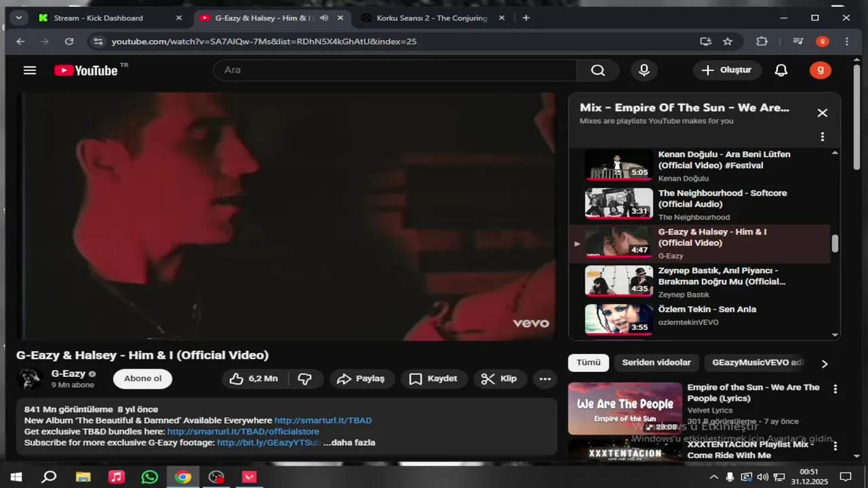Image resolution: width=868 pixels, height=488 pixels.
Task: Click the YouTube search input field
Action: [395, 70]
